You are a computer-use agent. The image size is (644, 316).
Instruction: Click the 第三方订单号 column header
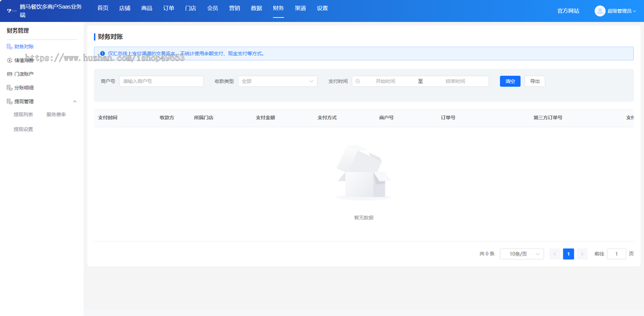point(548,117)
